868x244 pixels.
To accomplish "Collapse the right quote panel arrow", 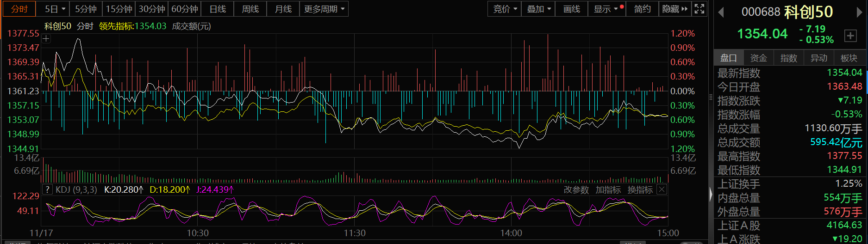I will click(711, 195).
